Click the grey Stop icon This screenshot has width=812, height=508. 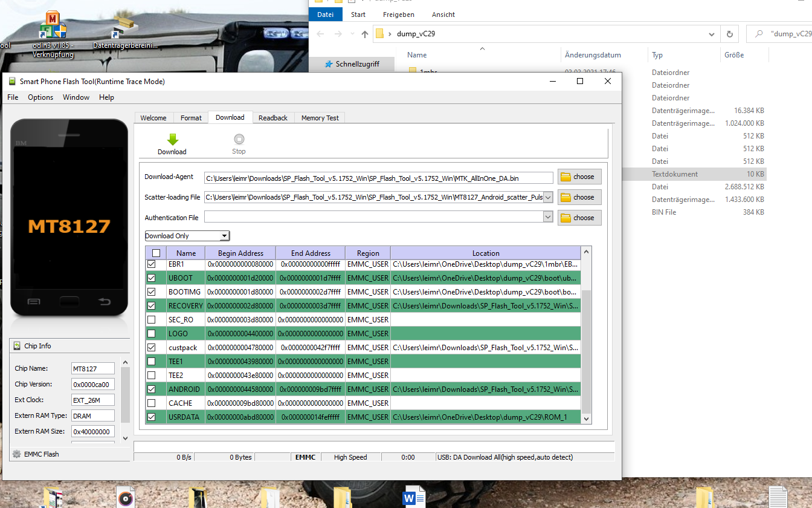(x=239, y=139)
